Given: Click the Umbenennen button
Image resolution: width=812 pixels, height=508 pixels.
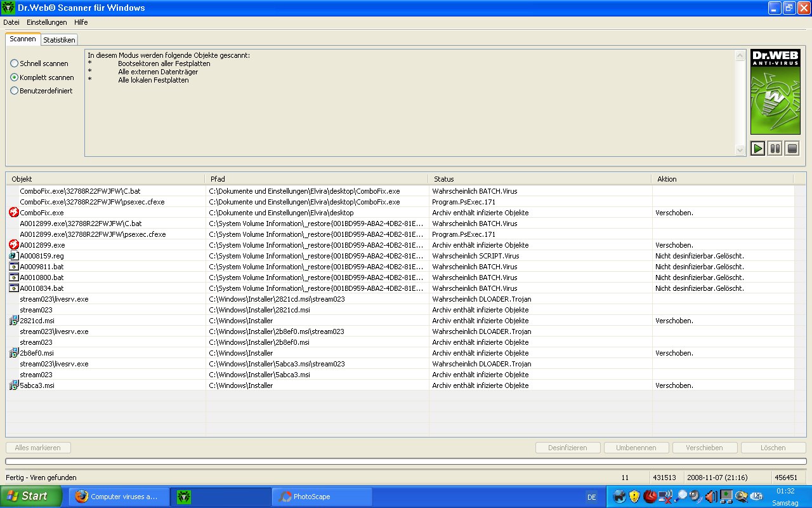Looking at the screenshot, I should coord(636,448).
